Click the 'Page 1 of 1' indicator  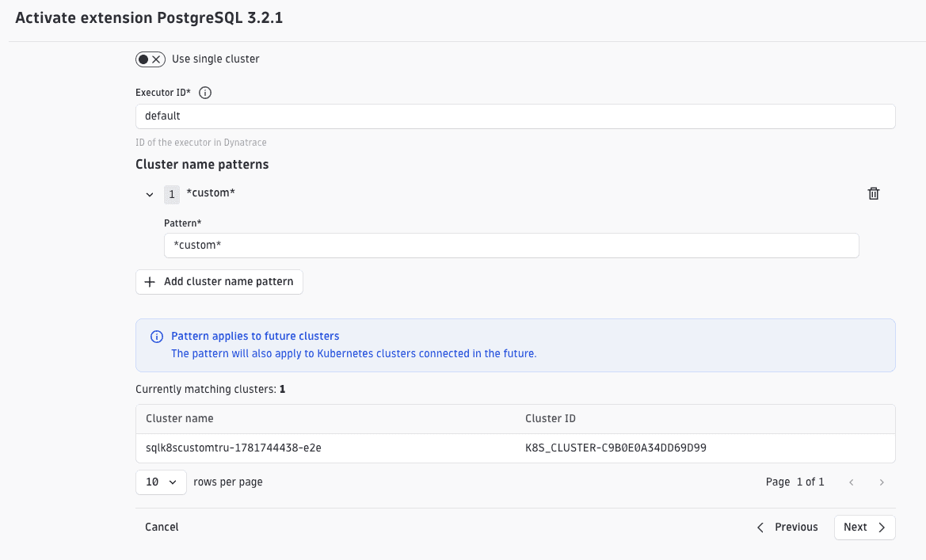[x=795, y=482]
